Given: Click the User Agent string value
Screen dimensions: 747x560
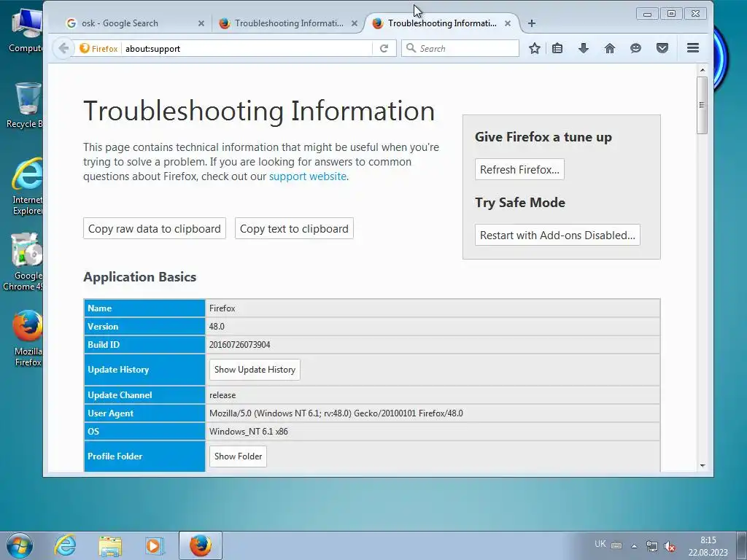Looking at the screenshot, I should [x=336, y=413].
